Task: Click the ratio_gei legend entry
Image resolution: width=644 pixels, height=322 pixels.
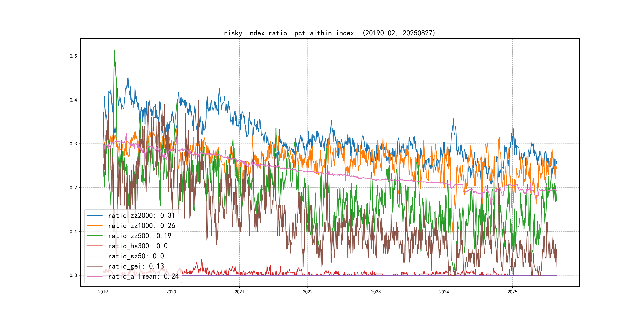Action: coord(136,266)
